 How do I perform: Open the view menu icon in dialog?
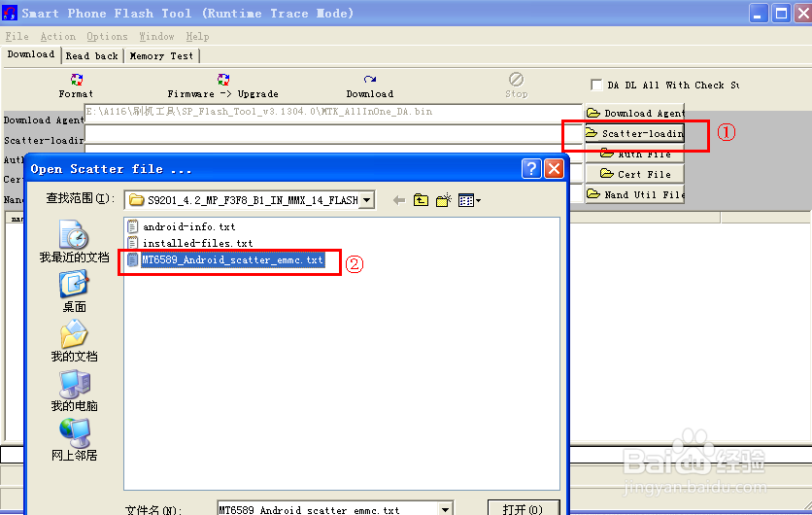point(469,200)
